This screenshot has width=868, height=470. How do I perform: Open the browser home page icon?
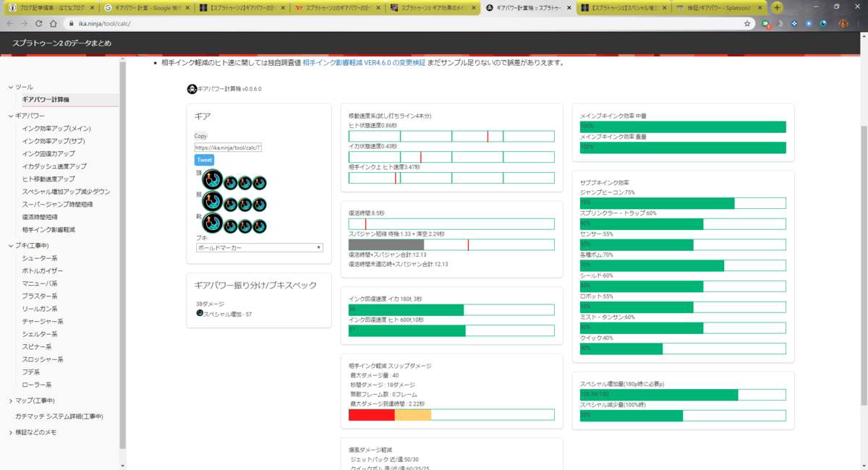(53, 23)
